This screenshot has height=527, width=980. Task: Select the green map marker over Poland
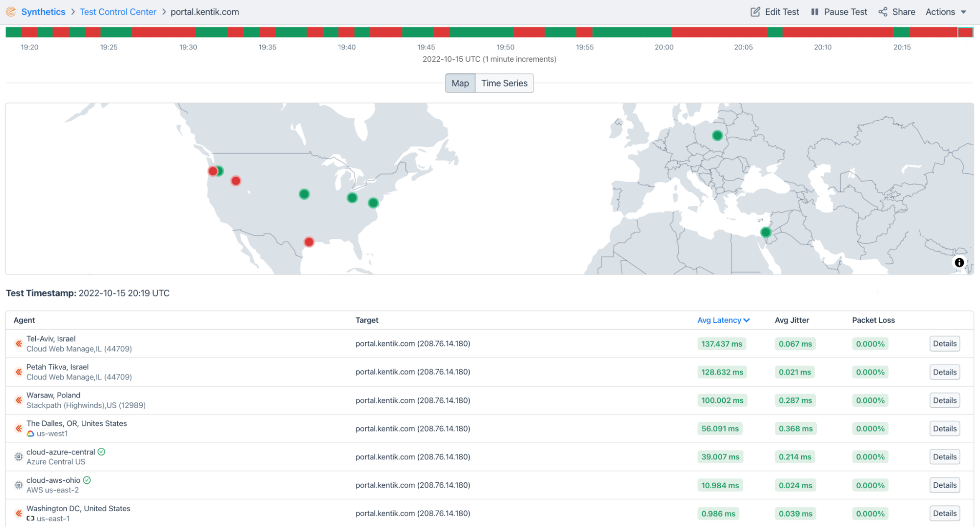tap(717, 135)
